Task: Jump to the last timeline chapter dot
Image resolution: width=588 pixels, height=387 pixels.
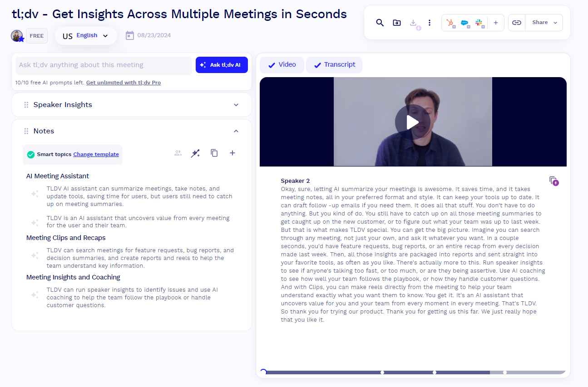Action: 505,372
